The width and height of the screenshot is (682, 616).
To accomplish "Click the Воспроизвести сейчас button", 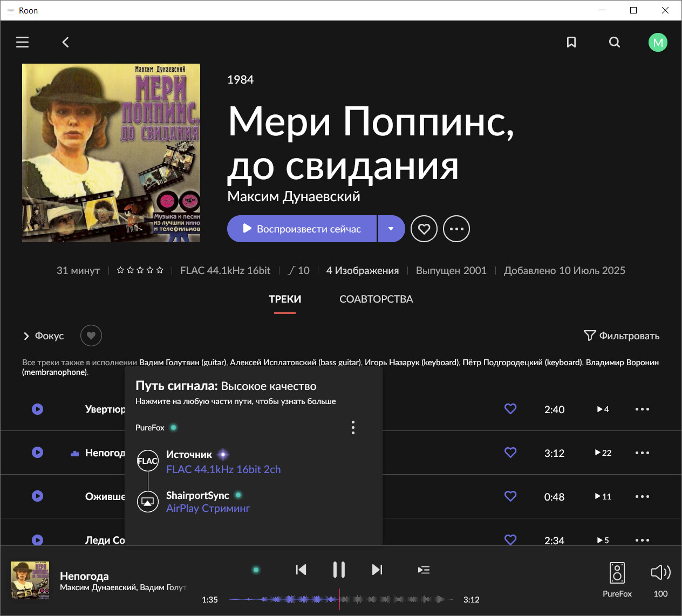I will [x=302, y=229].
